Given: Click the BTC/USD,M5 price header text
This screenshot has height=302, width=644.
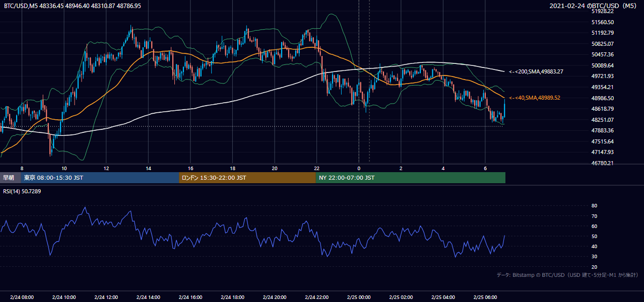Looking at the screenshot, I should pos(73,6).
